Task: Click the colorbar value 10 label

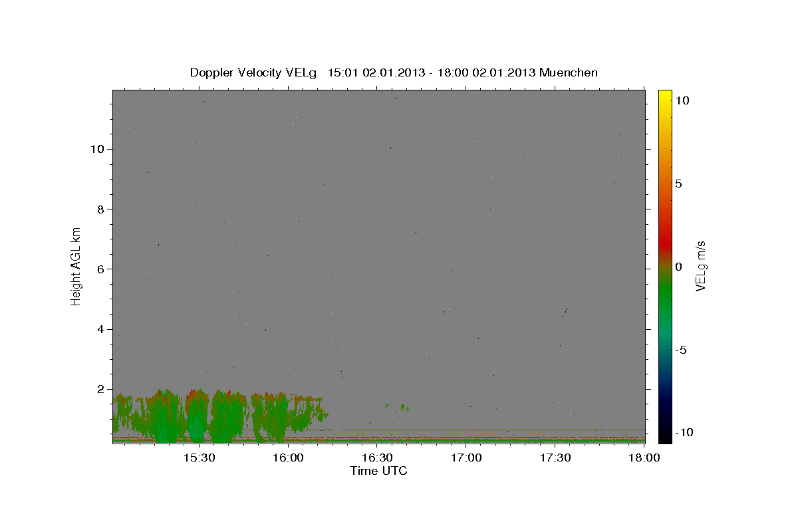Action: pyautogui.click(x=682, y=100)
